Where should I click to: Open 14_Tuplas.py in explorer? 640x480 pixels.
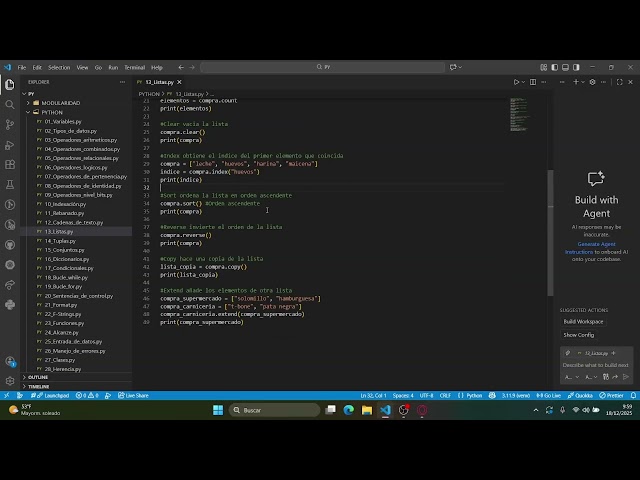pos(60,241)
